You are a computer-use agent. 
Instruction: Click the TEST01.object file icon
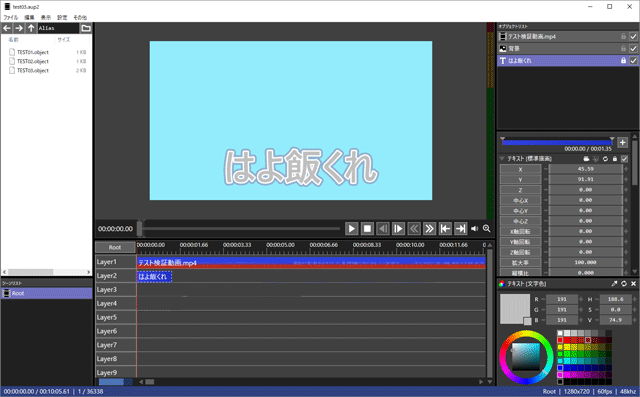click(x=12, y=52)
